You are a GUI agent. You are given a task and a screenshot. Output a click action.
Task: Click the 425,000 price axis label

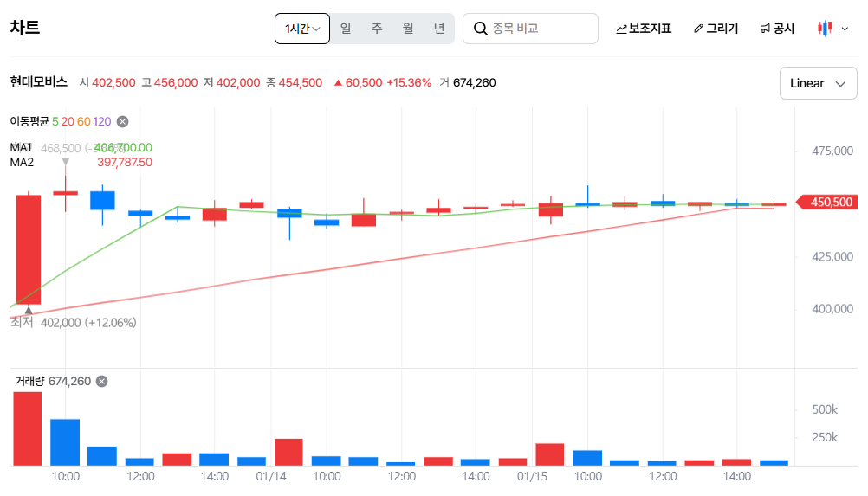click(x=832, y=257)
